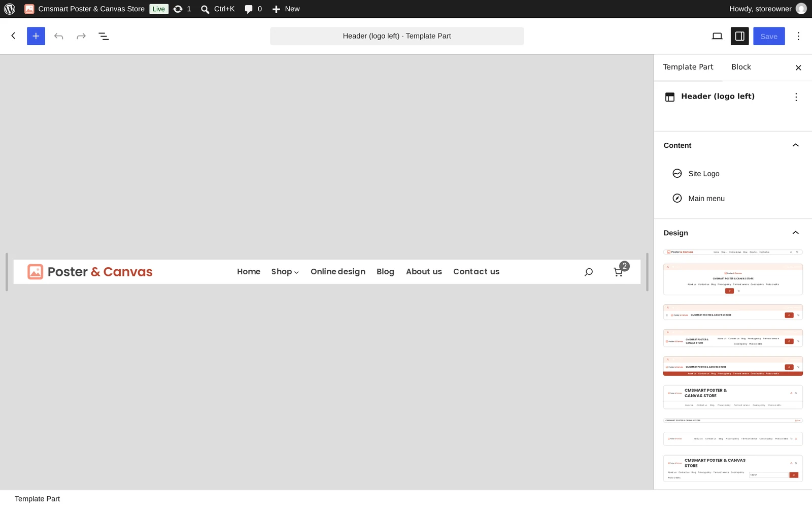The height and width of the screenshot is (508, 812).
Task: Click the Poster & Canvas site logo in the canvas
Action: tap(90, 272)
